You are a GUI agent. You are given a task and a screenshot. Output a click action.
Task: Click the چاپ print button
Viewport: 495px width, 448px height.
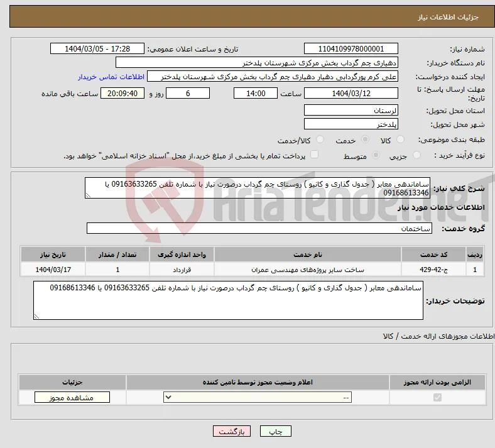(x=276, y=431)
